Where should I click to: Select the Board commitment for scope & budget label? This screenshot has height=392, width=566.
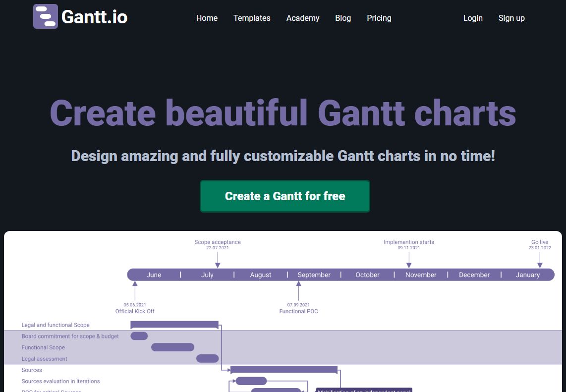(70, 336)
